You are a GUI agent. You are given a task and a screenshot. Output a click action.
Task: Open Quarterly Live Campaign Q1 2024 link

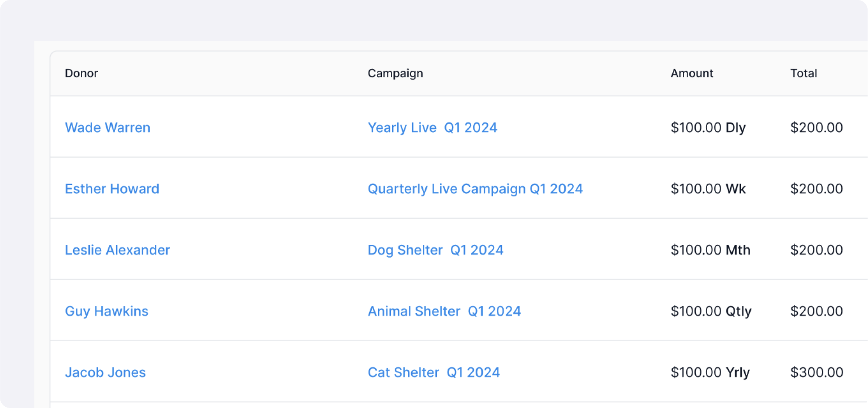475,189
